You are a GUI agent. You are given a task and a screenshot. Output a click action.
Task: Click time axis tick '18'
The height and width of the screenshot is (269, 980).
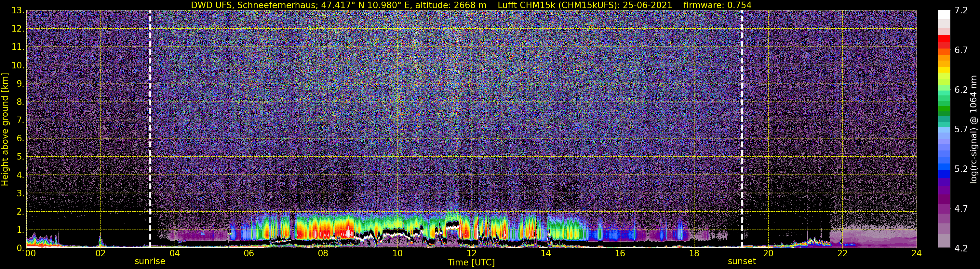pyautogui.click(x=694, y=254)
